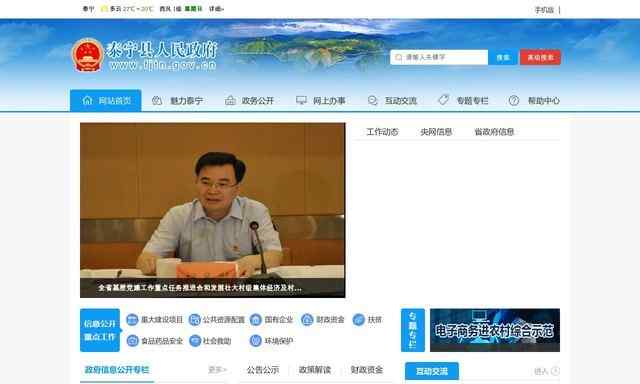Screen dimensions: 640x384
Task: Open the 食品药品安全 icon link
Action: (132, 341)
